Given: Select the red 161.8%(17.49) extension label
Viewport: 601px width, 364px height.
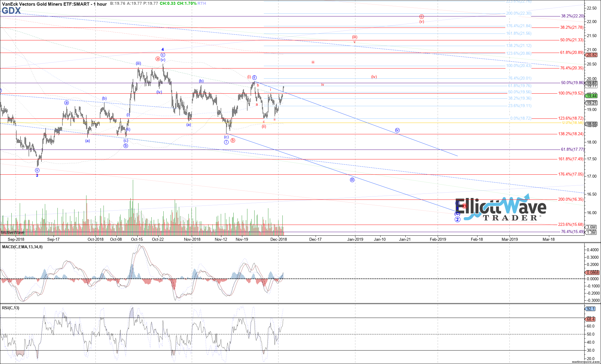Looking at the screenshot, I should (571, 159).
